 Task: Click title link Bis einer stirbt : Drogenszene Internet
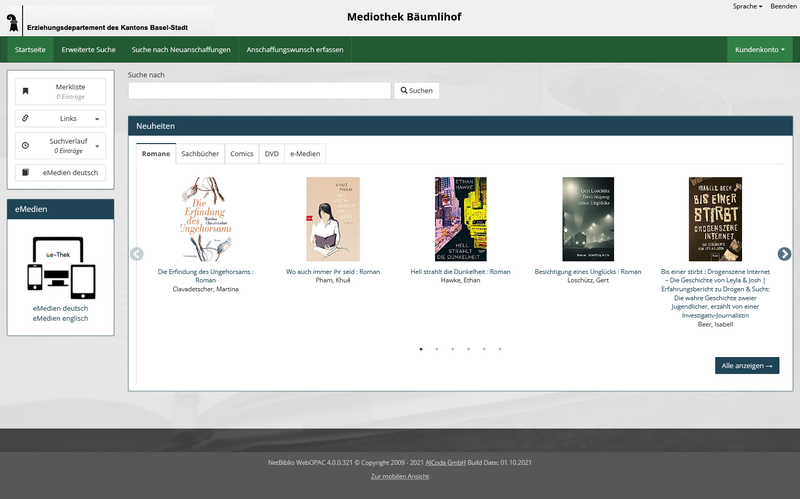[x=715, y=293]
